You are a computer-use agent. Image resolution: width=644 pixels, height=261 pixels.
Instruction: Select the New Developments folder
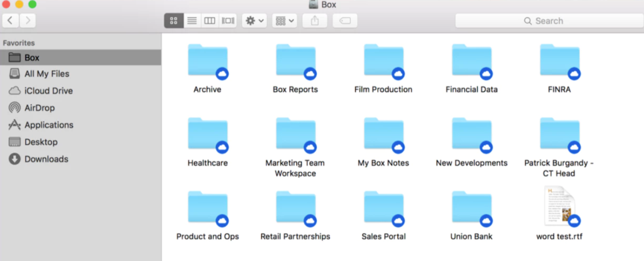pyautogui.click(x=471, y=135)
